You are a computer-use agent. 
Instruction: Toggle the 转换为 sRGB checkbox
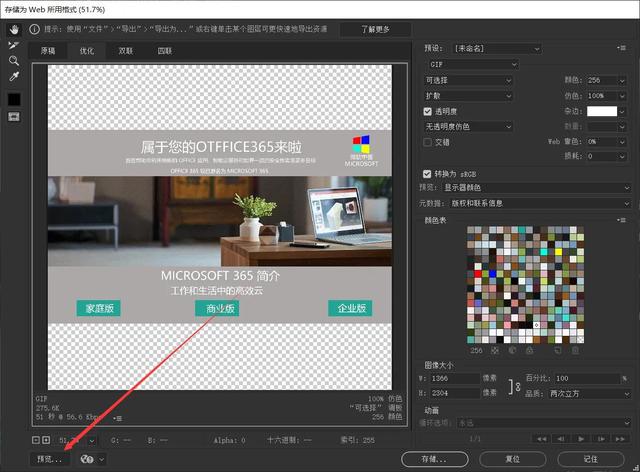click(x=428, y=173)
